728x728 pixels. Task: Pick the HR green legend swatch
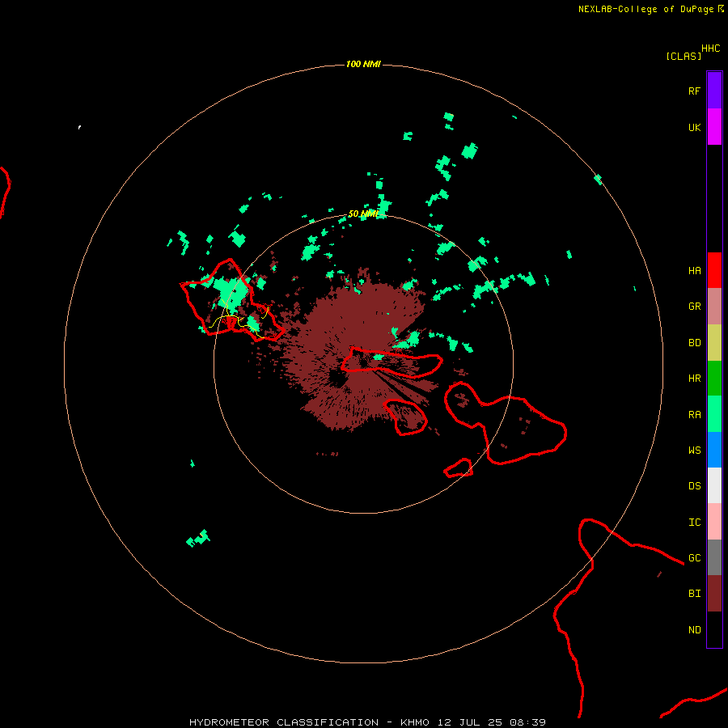714,379
